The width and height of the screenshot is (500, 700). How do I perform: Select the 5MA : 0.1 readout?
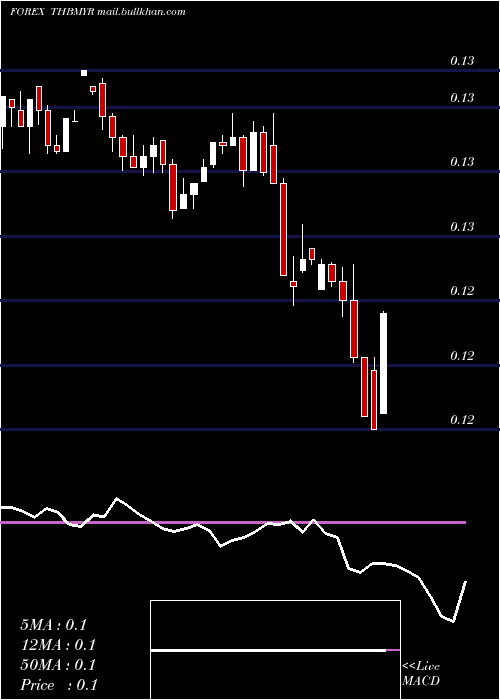[54, 625]
